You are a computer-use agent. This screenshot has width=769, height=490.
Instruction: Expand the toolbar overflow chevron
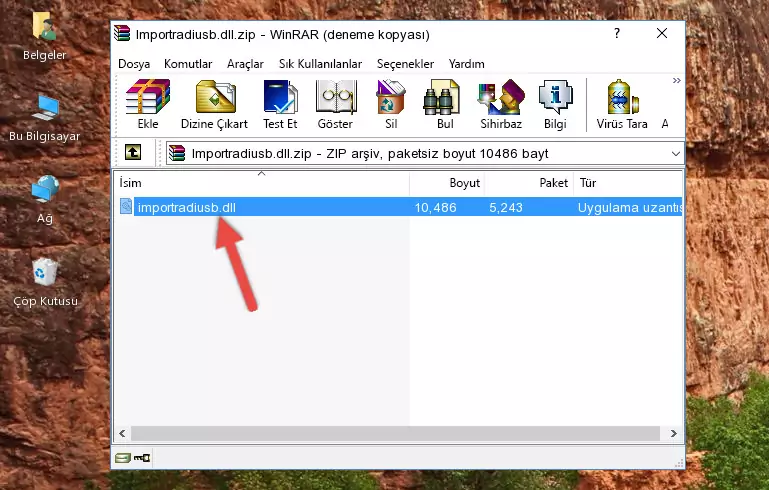point(676,81)
